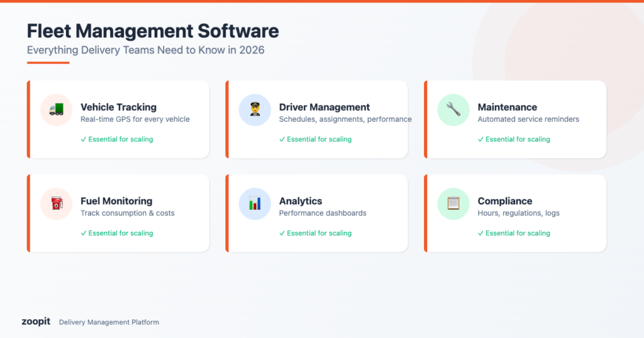Click the Essential for scaling checkmark under Maintenance
The image size is (644, 338).
pyautogui.click(x=481, y=139)
